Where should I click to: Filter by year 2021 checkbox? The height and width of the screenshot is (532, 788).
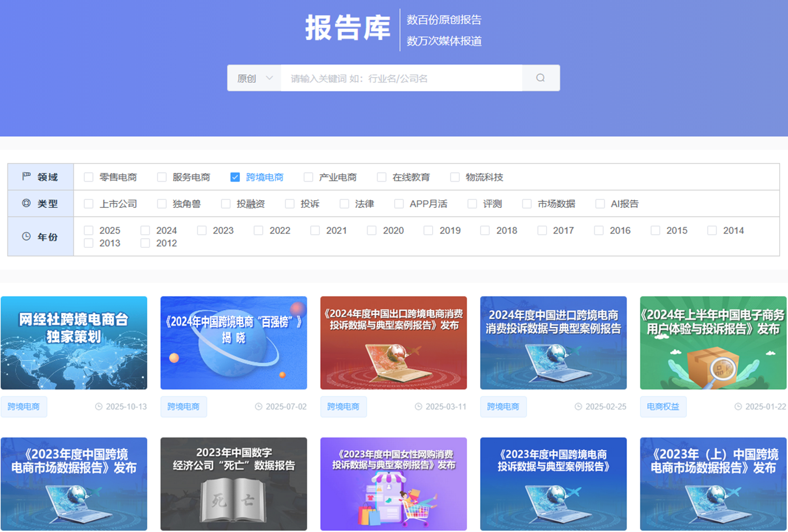pyautogui.click(x=315, y=230)
